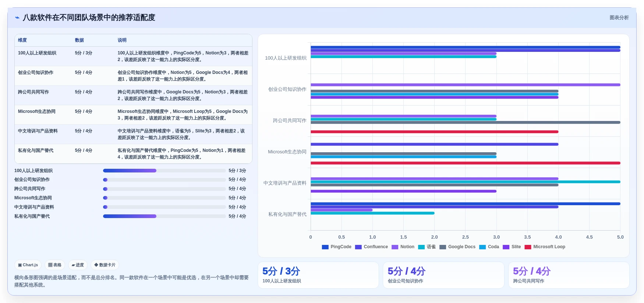Image resolution: width=644 pixels, height=303 pixels.
Task: Open the 5分 / 4分 跨公司共同写作 data card
Action: (569, 275)
